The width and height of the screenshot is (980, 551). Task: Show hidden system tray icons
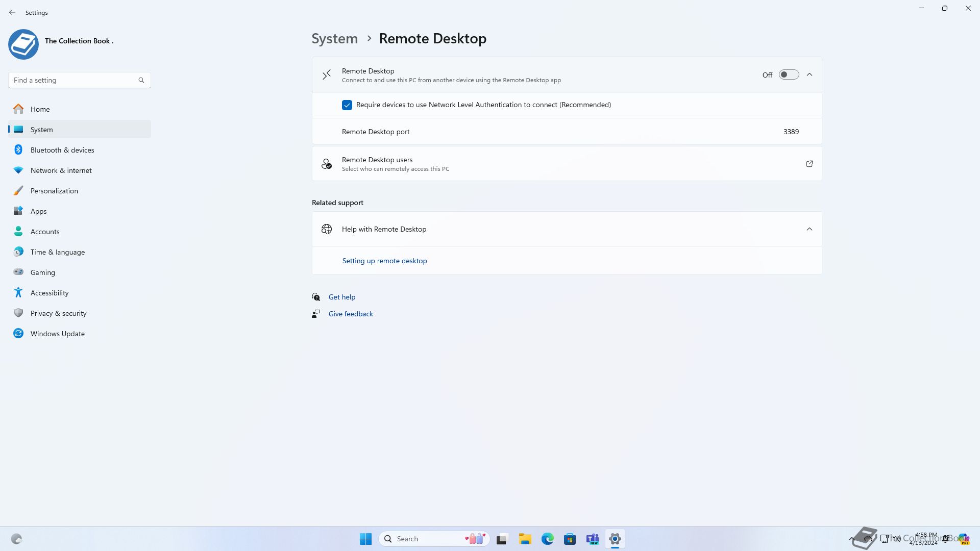point(851,539)
